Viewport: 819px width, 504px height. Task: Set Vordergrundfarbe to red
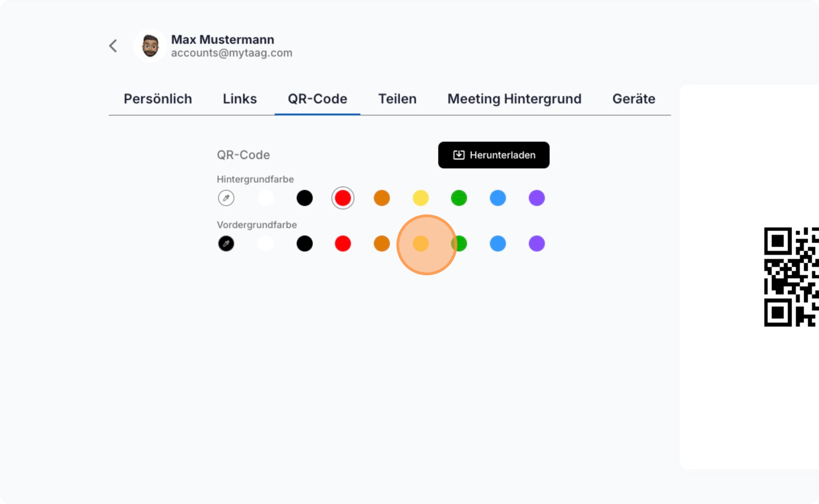click(343, 244)
